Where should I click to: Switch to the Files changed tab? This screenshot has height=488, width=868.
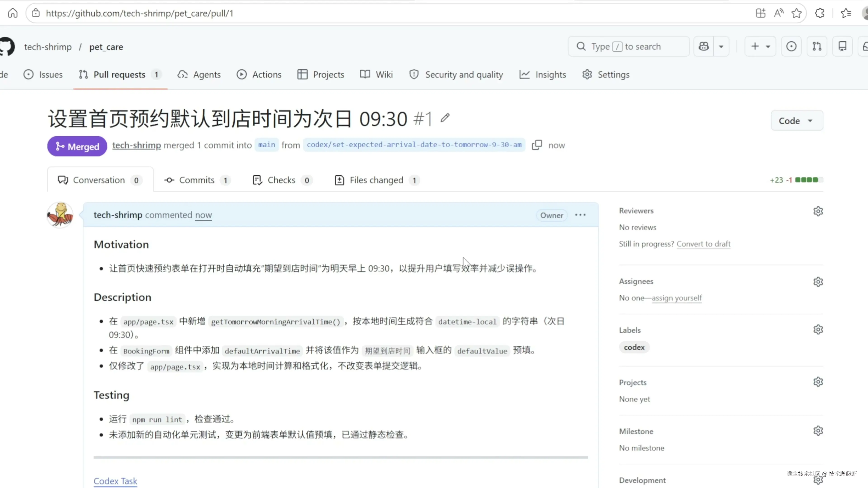(x=376, y=180)
